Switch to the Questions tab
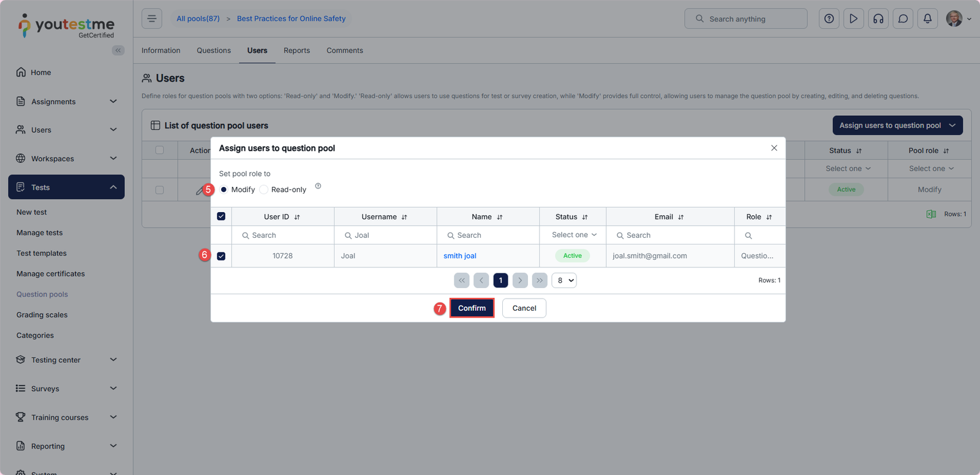The width and height of the screenshot is (980, 475). pyautogui.click(x=214, y=50)
